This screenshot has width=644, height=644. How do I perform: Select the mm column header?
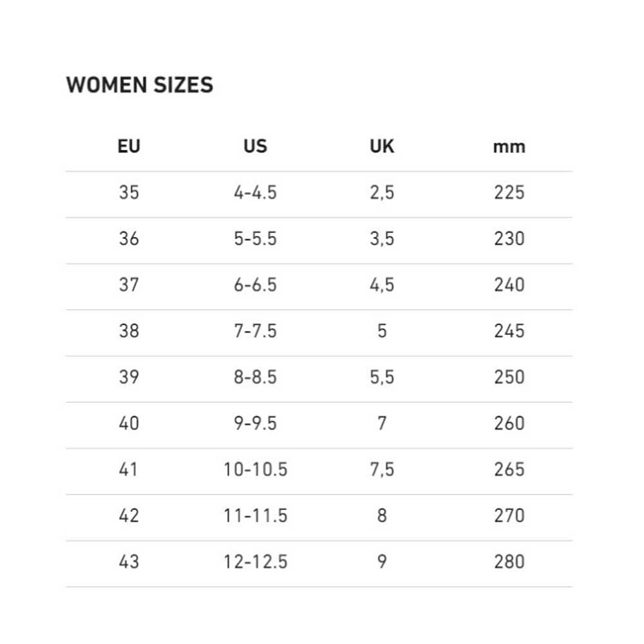click(x=509, y=147)
